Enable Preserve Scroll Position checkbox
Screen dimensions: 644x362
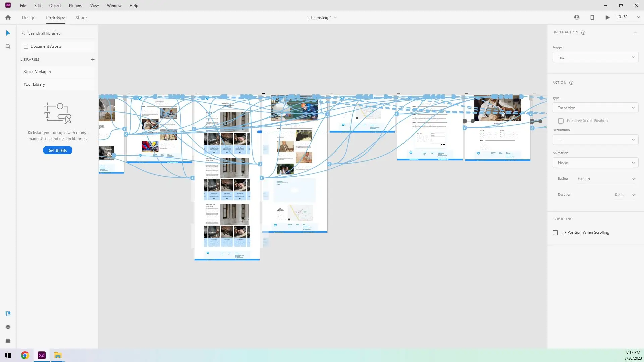coord(561,121)
